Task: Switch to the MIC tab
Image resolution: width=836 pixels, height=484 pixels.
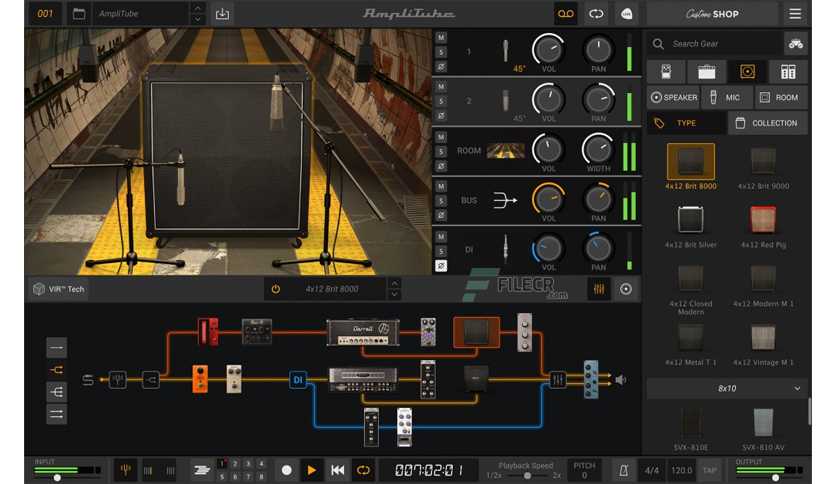Action: [x=726, y=98]
